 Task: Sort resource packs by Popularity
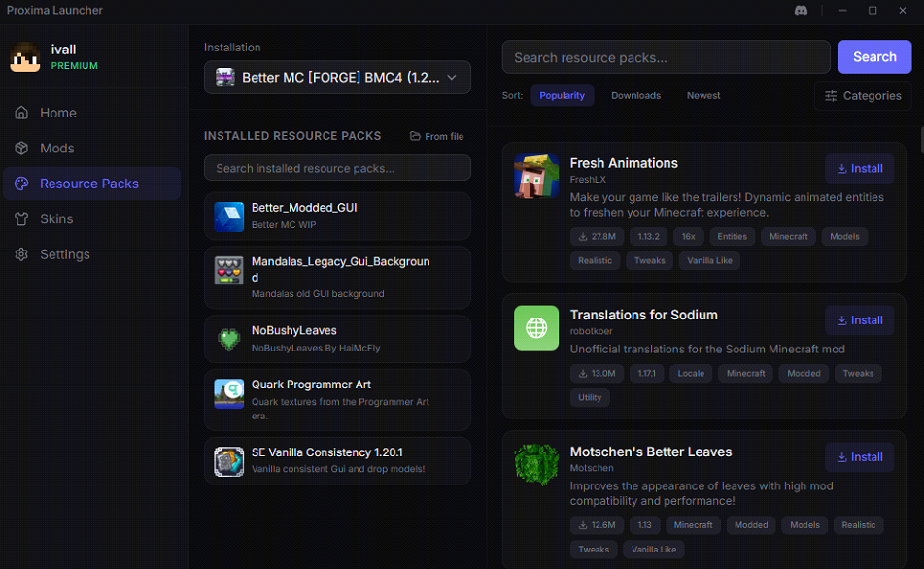tap(562, 96)
